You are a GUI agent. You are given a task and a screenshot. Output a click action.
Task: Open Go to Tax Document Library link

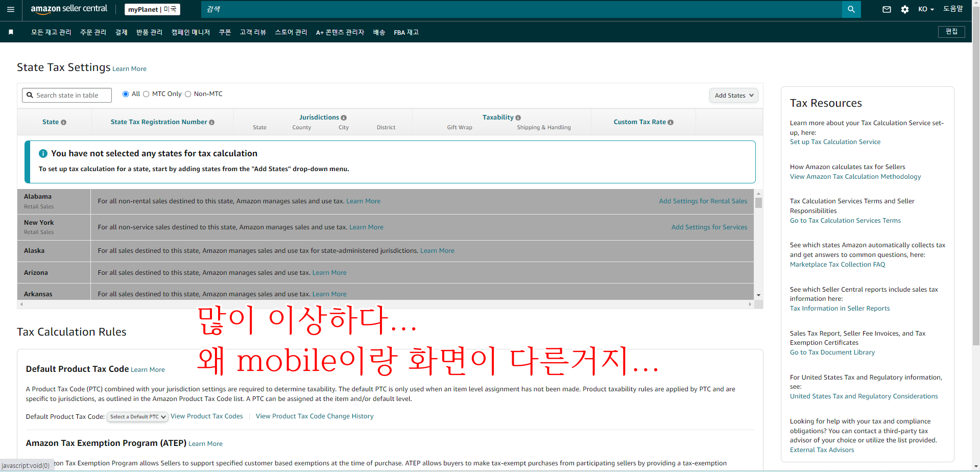[832, 352]
